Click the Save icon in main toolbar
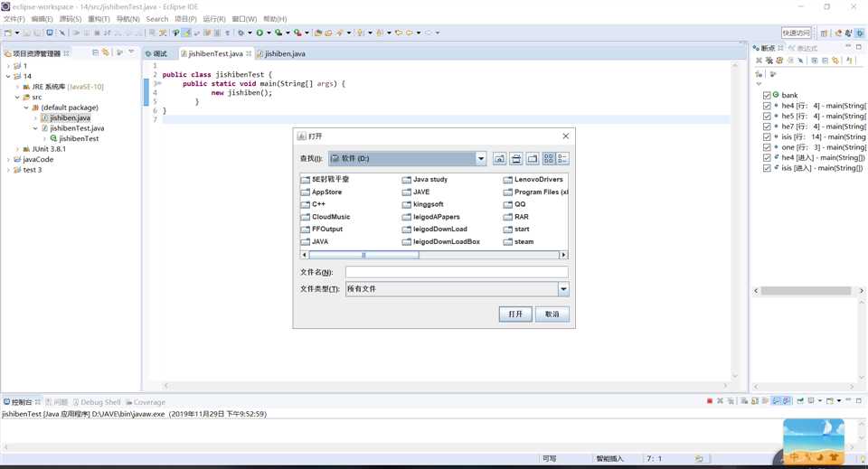This screenshot has height=469, width=868. tap(26, 33)
